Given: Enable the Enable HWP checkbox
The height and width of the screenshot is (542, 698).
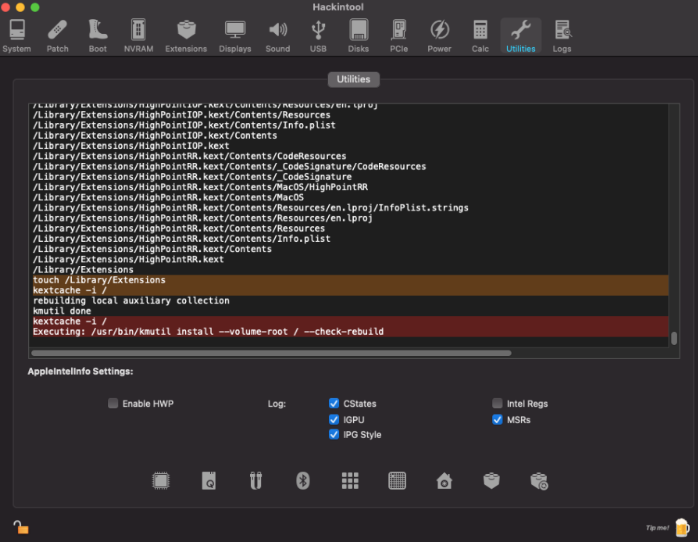Looking at the screenshot, I should coord(113,403).
